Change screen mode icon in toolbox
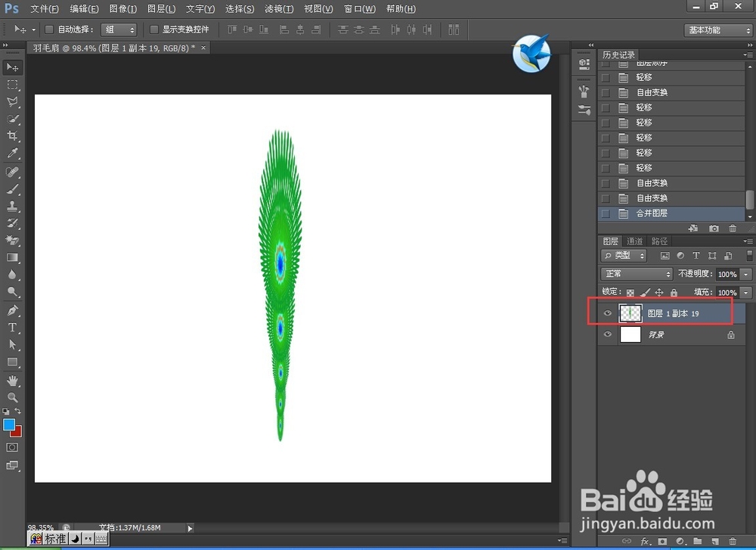This screenshot has width=756, height=550. [13, 465]
